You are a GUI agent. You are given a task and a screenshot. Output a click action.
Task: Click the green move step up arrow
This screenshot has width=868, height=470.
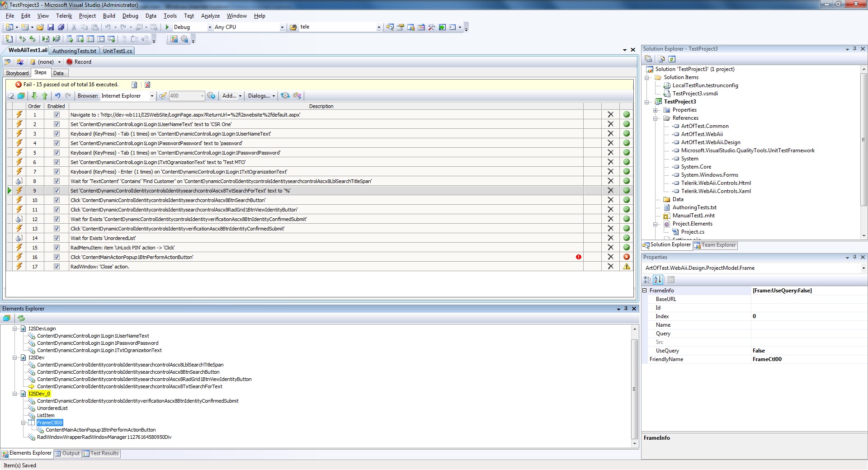[x=44, y=96]
